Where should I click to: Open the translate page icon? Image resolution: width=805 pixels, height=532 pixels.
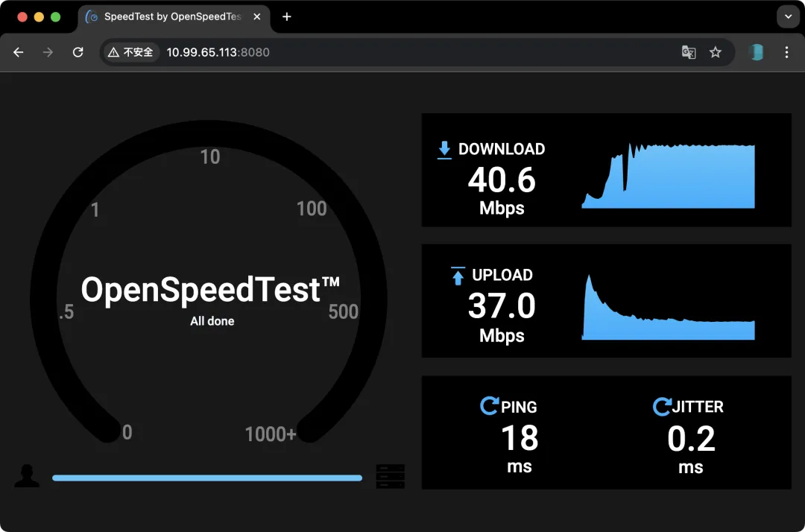[x=689, y=52]
